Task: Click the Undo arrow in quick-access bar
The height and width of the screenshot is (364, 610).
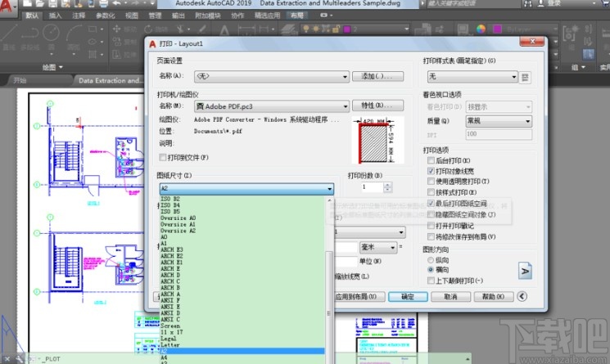Action: [116, 3]
